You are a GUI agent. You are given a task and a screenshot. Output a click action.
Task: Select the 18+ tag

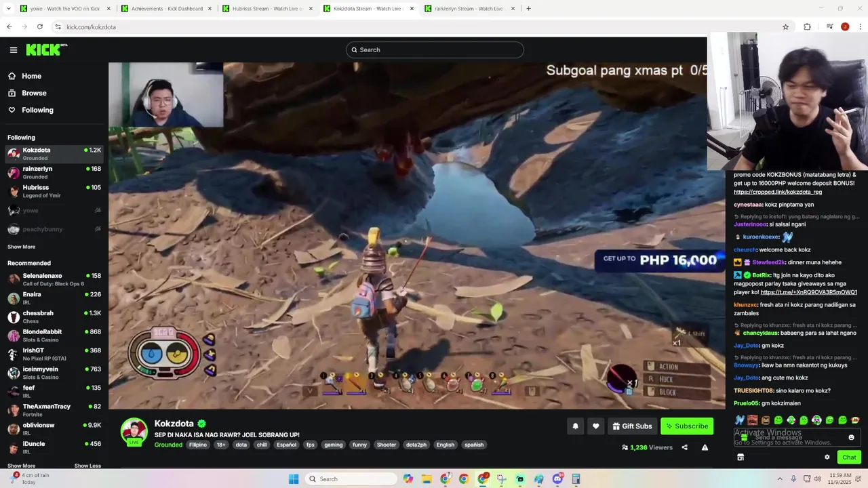pos(221,445)
